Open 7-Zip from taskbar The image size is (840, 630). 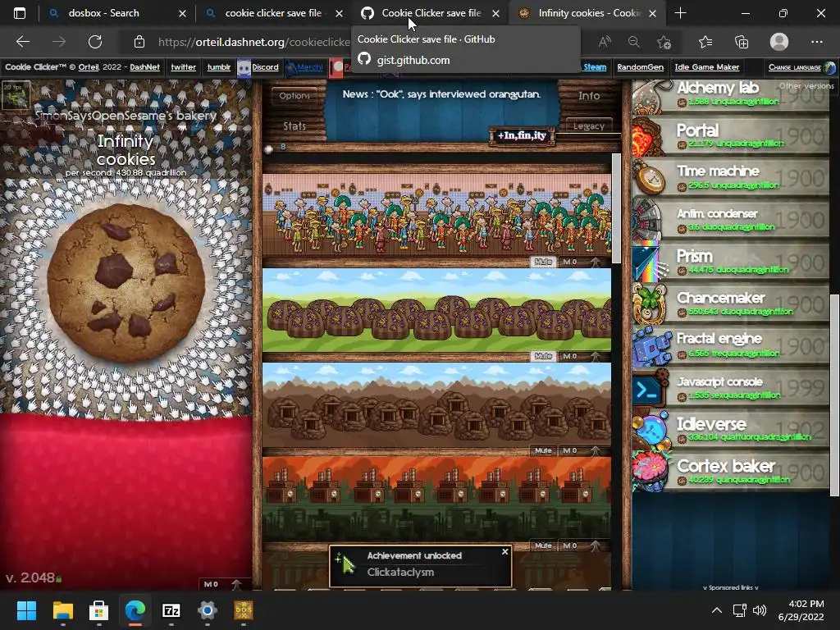171,610
